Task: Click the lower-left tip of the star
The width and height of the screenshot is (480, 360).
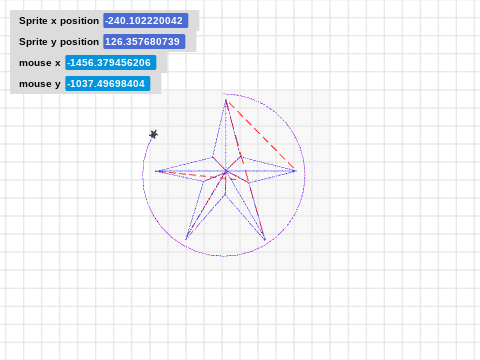Action: [186, 239]
